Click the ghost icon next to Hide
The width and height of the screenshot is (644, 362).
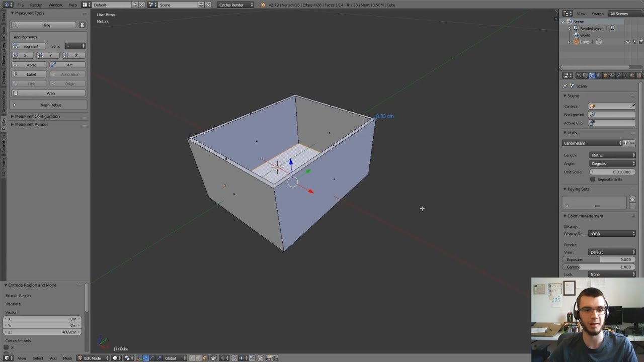point(83,25)
